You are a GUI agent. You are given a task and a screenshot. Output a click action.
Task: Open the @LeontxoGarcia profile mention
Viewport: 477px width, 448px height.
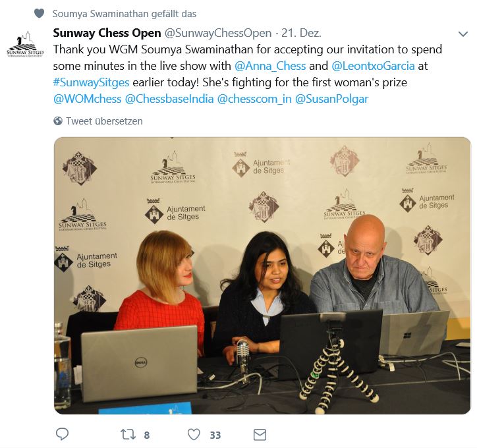373,66
